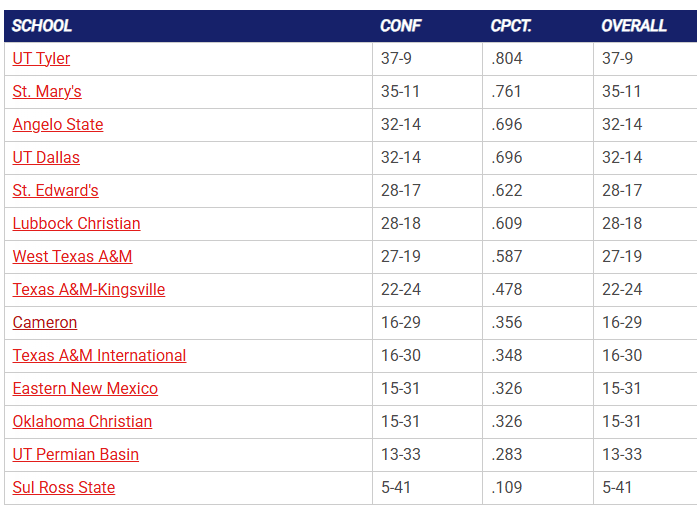The width and height of the screenshot is (697, 508).
Task: Click the CONF column header
Action: (400, 26)
